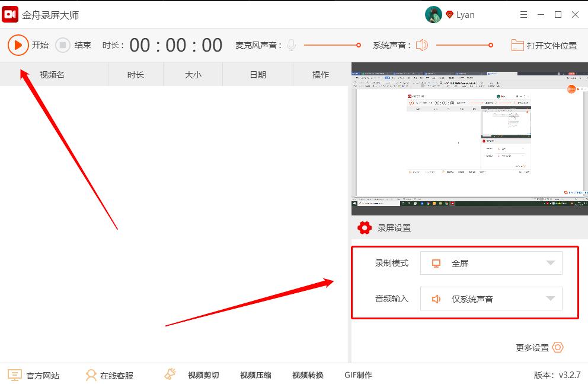
Task: Open the 官方网站 official website link
Action: pyautogui.click(x=43, y=375)
